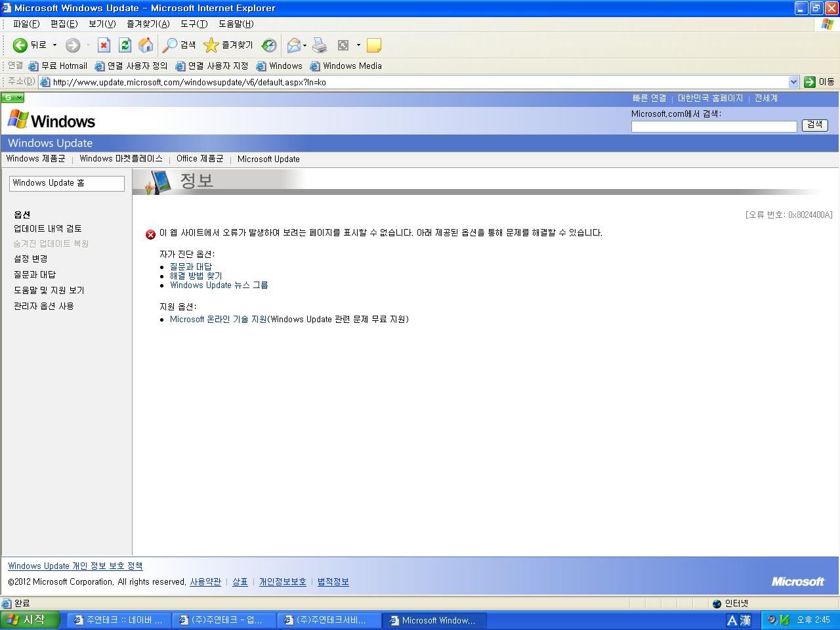
Task: Open 전세계 link
Action: click(766, 98)
